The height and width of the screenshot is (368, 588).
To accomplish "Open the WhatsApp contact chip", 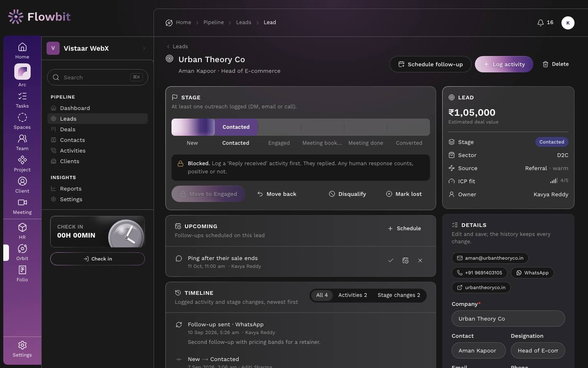I will pos(532,273).
